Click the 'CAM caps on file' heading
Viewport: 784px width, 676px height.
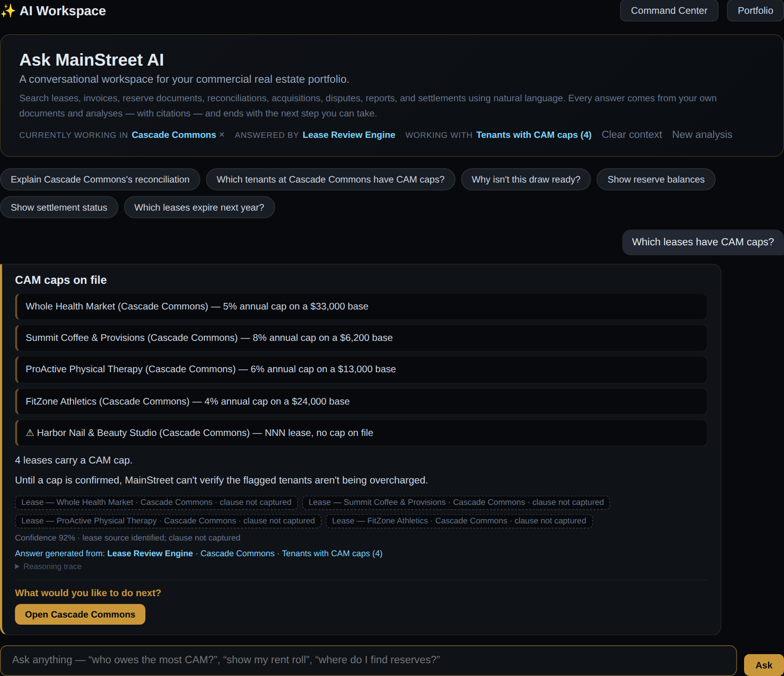pos(61,280)
